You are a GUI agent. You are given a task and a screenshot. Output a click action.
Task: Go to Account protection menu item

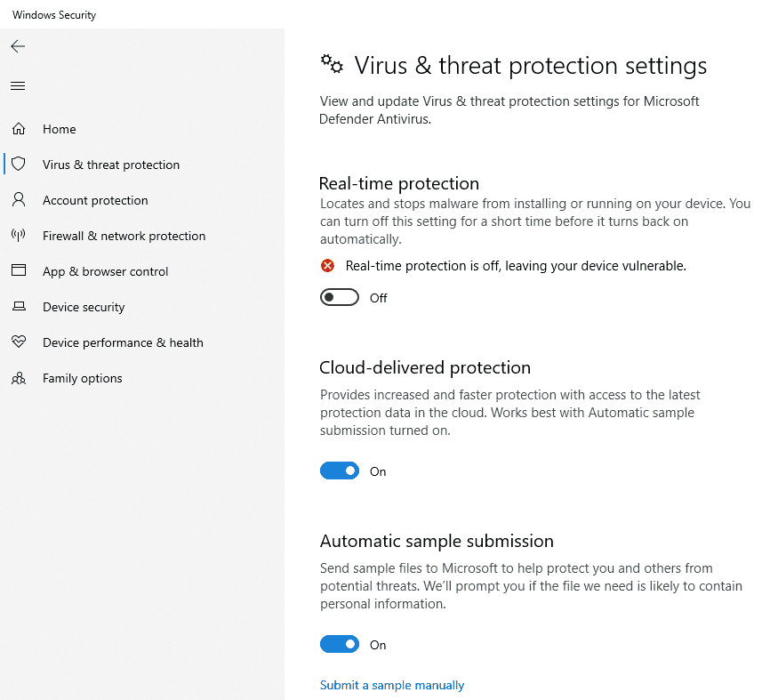point(95,200)
